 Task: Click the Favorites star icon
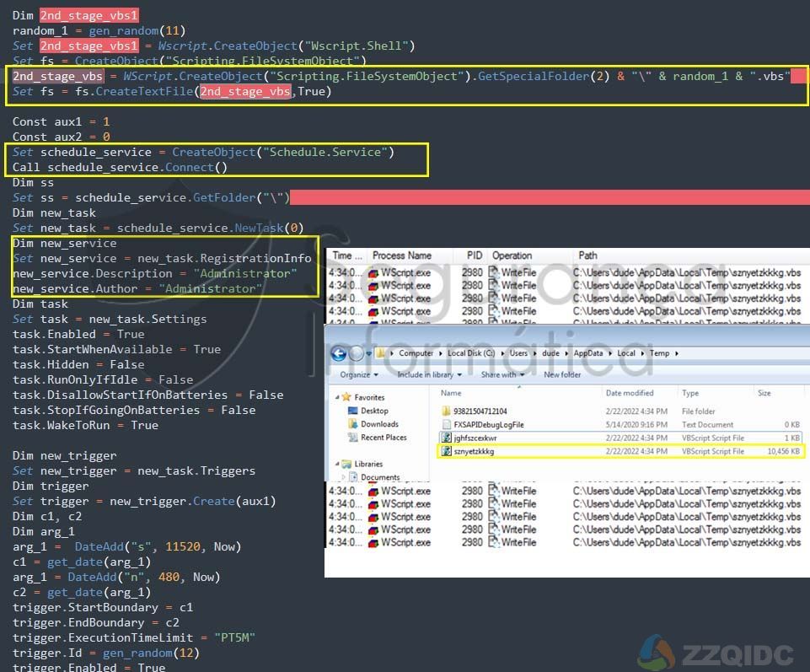pyautogui.click(x=346, y=397)
